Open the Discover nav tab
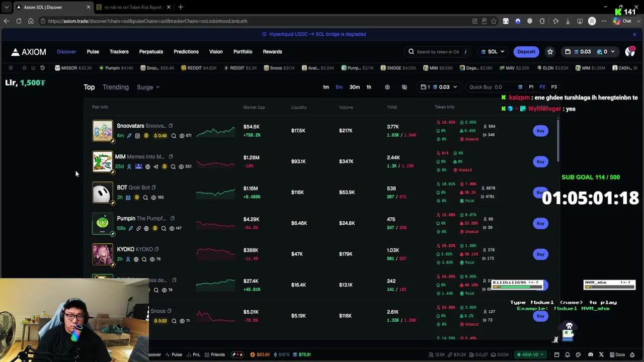The width and height of the screenshot is (644, 362). [66, 52]
